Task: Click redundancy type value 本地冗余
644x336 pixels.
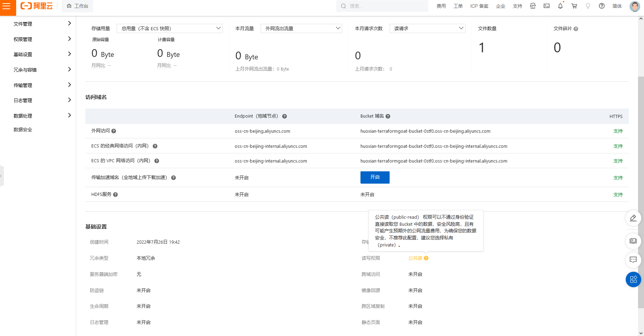Action: tap(146, 258)
